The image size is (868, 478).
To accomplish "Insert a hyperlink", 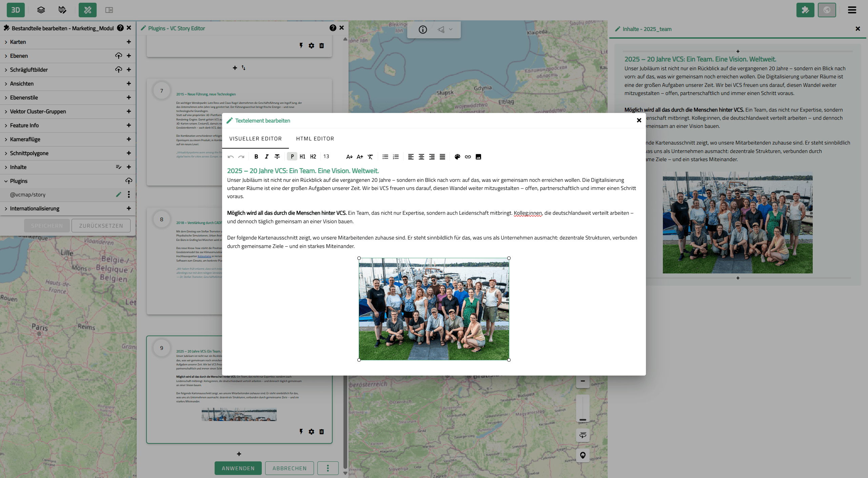I will (x=468, y=156).
